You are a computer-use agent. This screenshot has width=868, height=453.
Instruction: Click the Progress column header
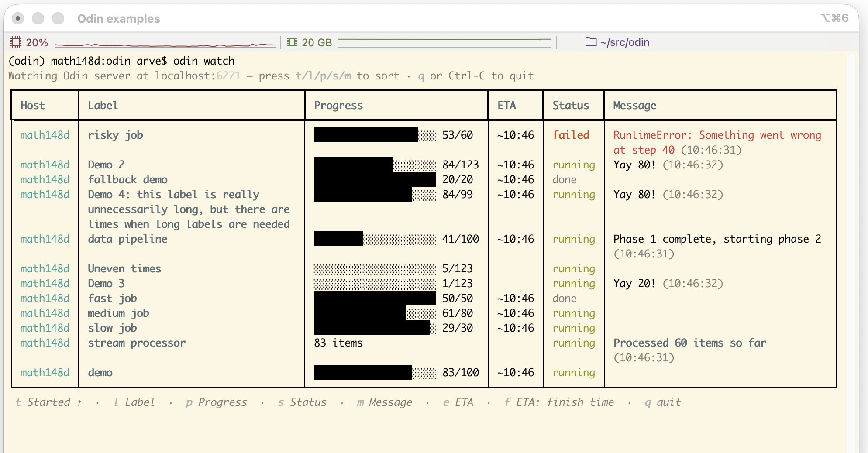[x=338, y=106]
